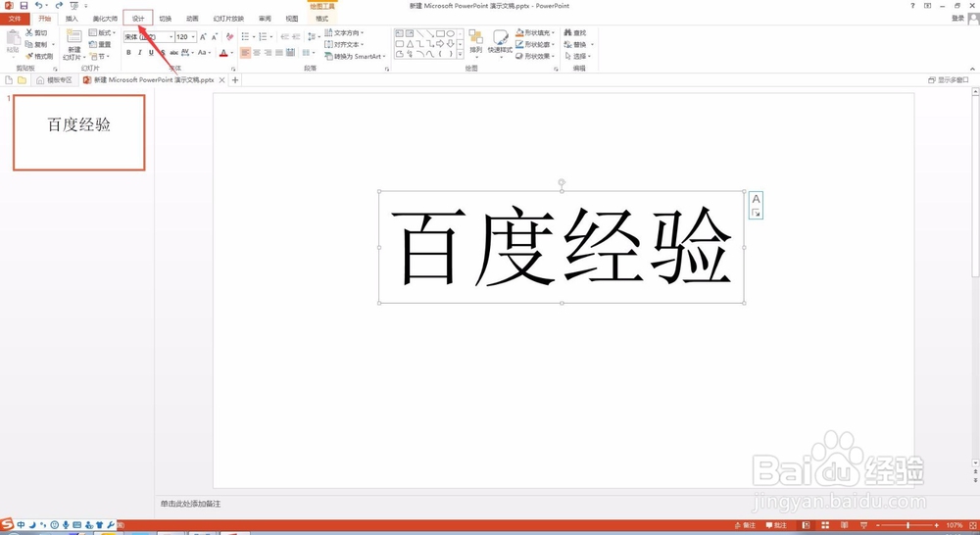Open the 对齐文本 align text dropdown
This screenshot has width=980, height=535.
(344, 44)
